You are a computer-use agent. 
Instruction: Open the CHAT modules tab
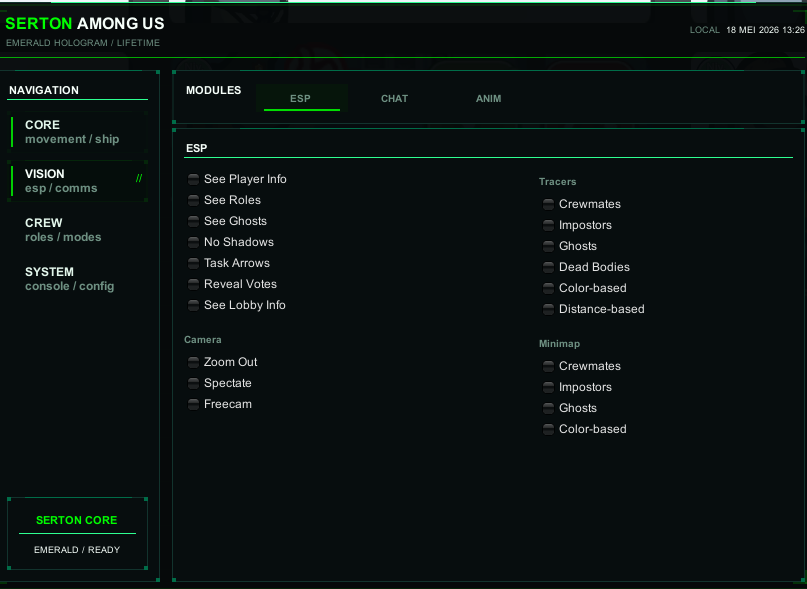click(394, 98)
